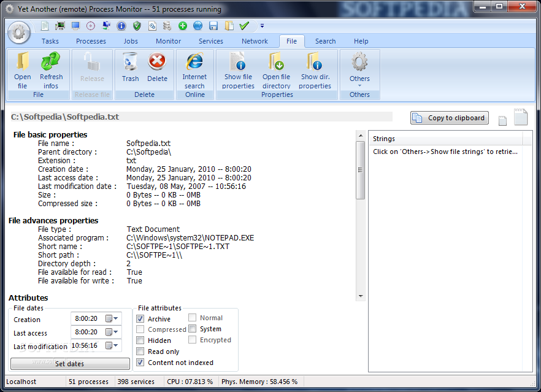Viewport: 541px width, 392px height.
Task: Open the Search ribbon tab
Action: coord(325,41)
